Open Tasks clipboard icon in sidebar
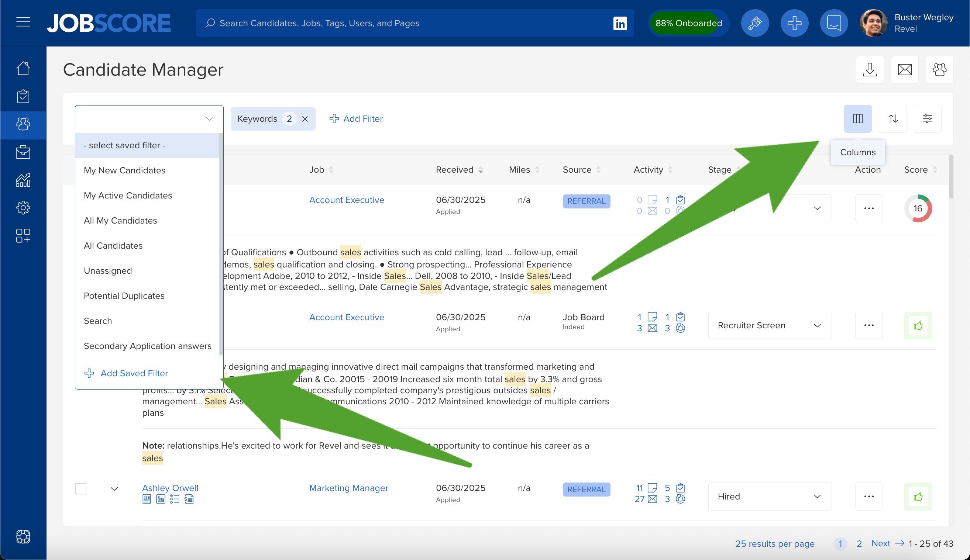The image size is (970, 560). [x=23, y=97]
